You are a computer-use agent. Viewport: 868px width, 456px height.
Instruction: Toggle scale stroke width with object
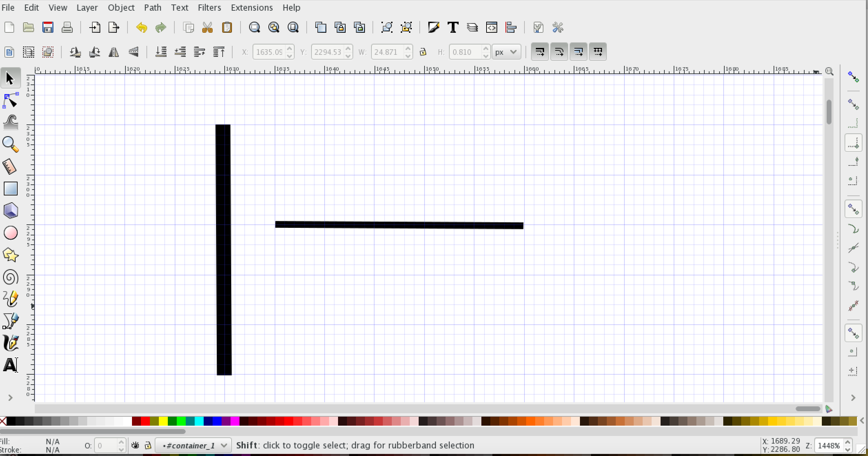point(540,52)
